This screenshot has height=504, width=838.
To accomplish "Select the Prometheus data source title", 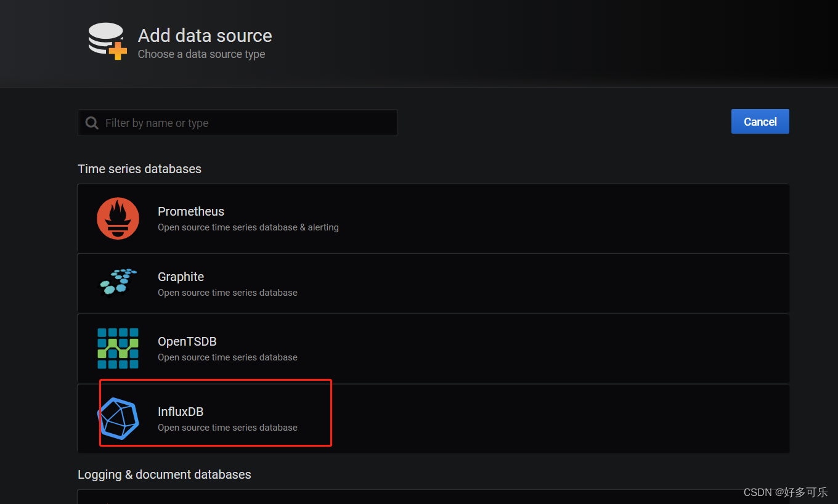I will tap(191, 211).
